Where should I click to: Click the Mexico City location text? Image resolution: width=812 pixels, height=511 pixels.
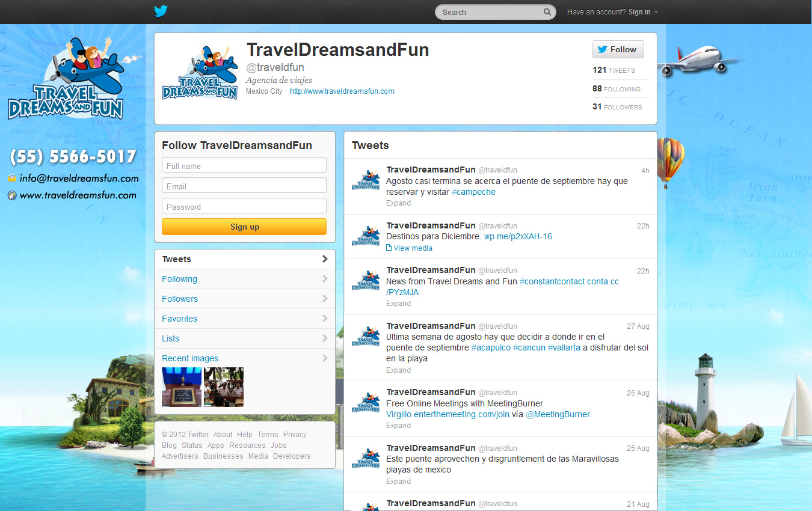[264, 91]
